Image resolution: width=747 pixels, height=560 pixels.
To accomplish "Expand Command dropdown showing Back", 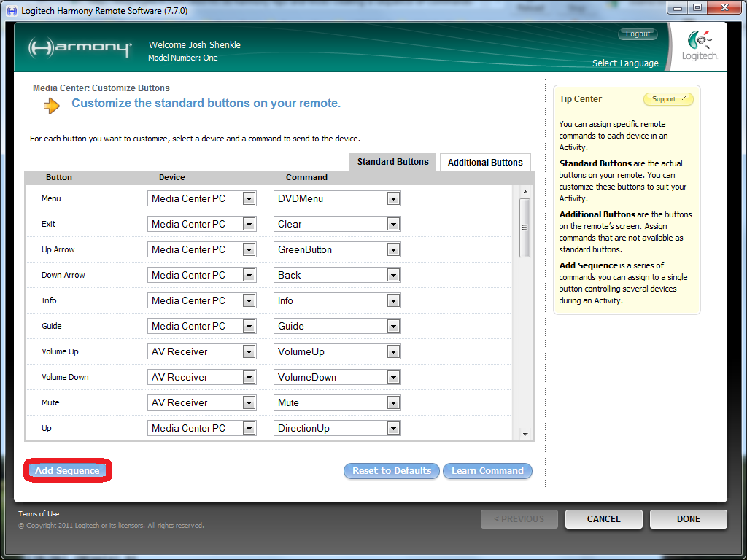I will pyautogui.click(x=337, y=275).
